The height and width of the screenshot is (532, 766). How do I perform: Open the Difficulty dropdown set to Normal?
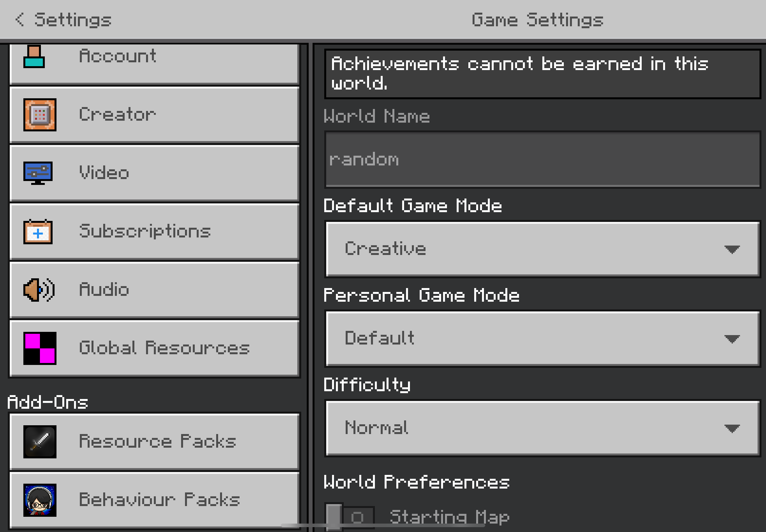[542, 428]
